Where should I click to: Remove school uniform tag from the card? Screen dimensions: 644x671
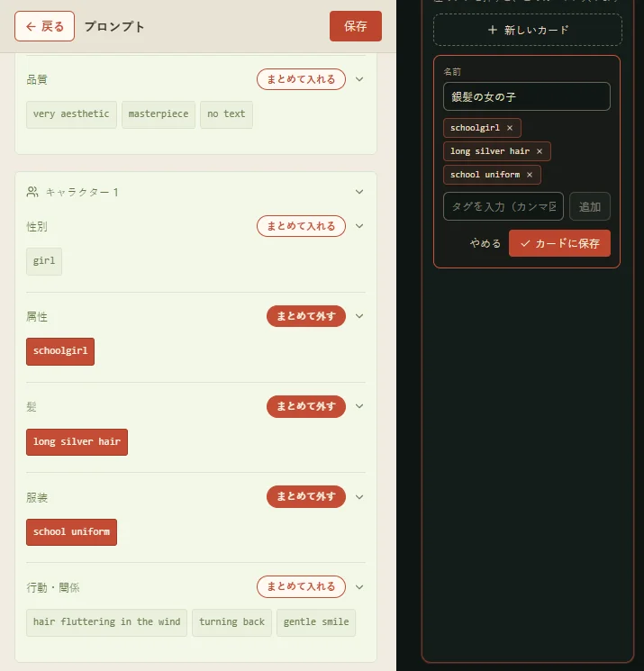pos(530,175)
